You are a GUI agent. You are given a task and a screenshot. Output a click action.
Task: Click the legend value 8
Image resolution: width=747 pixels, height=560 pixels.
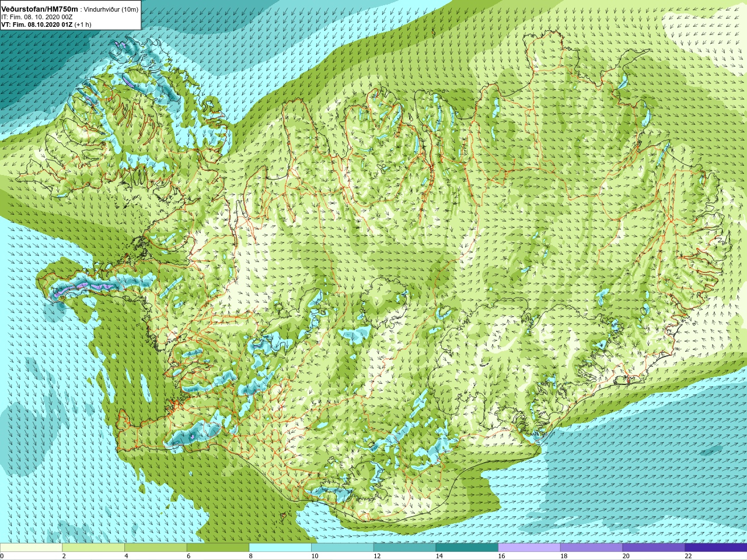click(252, 556)
